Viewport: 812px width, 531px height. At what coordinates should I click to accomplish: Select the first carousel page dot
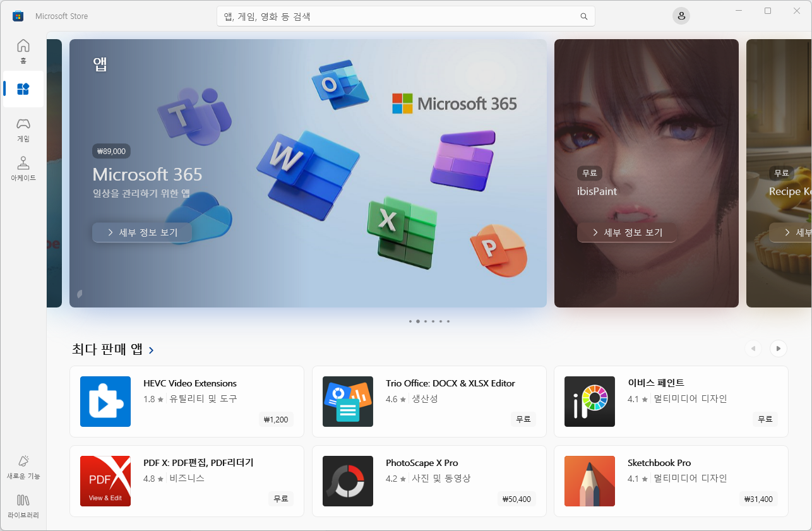410,321
